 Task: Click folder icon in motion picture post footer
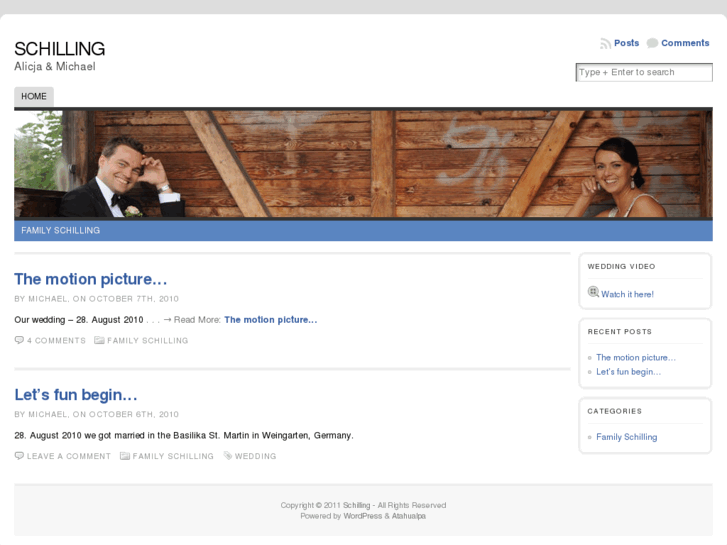[99, 340]
